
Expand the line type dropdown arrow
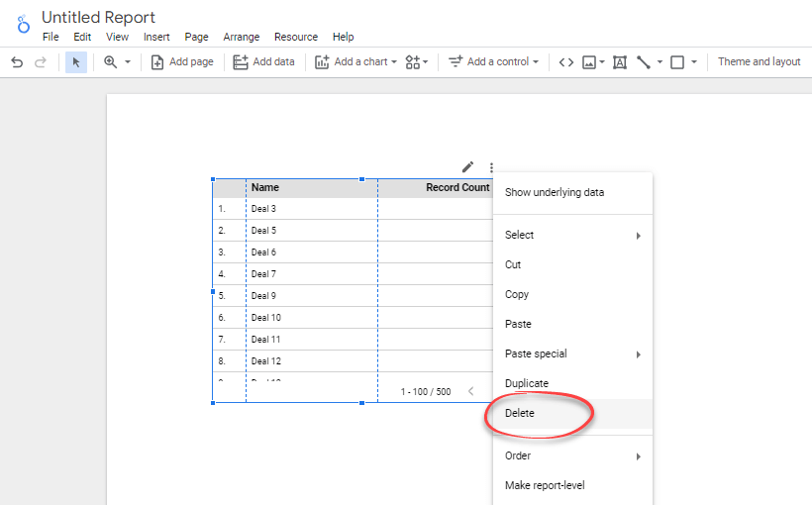tap(660, 62)
